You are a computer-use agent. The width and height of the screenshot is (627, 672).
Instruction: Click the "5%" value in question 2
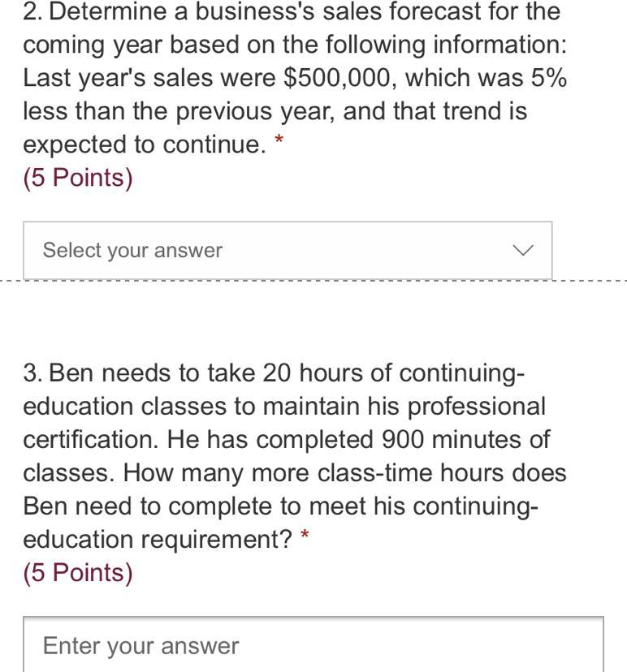549,78
